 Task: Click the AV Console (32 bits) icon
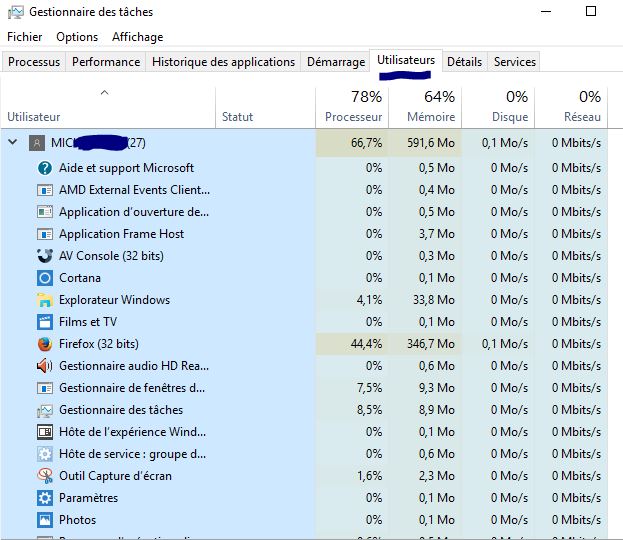45,256
